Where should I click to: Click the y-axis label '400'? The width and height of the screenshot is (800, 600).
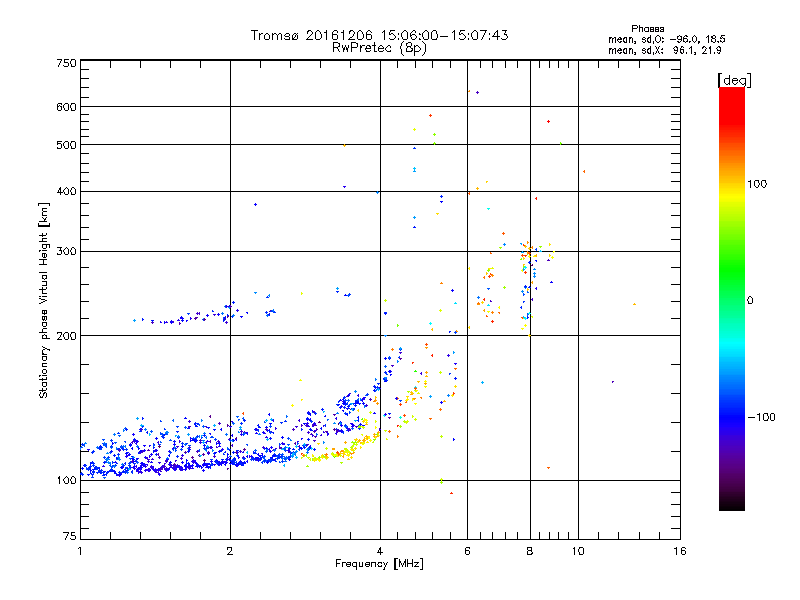click(x=66, y=191)
